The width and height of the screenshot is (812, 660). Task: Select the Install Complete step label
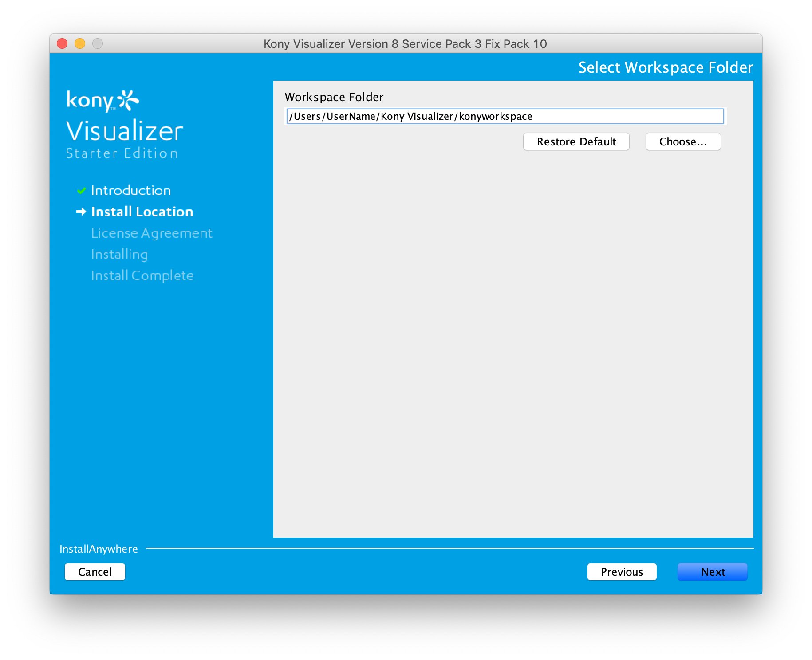pos(142,276)
